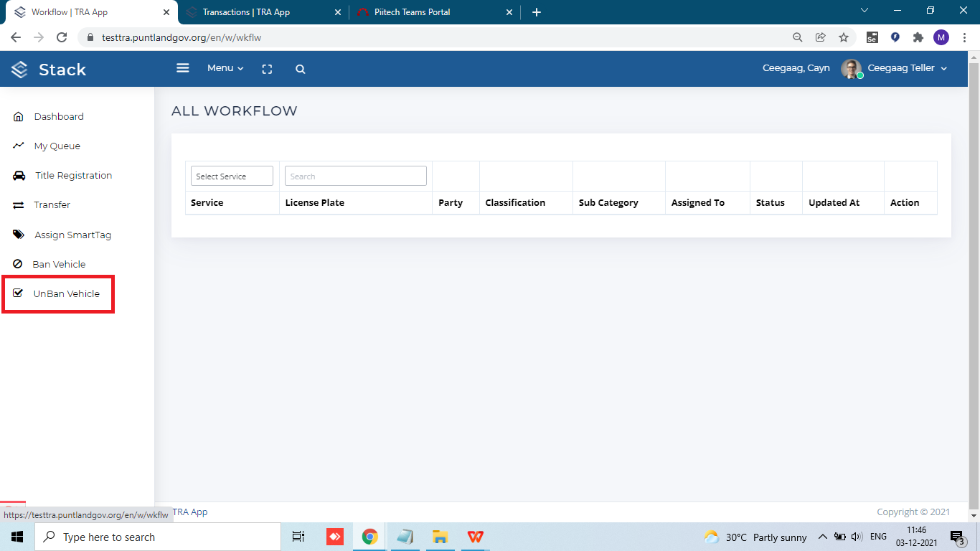Open the volume speaker icon
Image resolution: width=980 pixels, height=551 pixels.
[856, 537]
